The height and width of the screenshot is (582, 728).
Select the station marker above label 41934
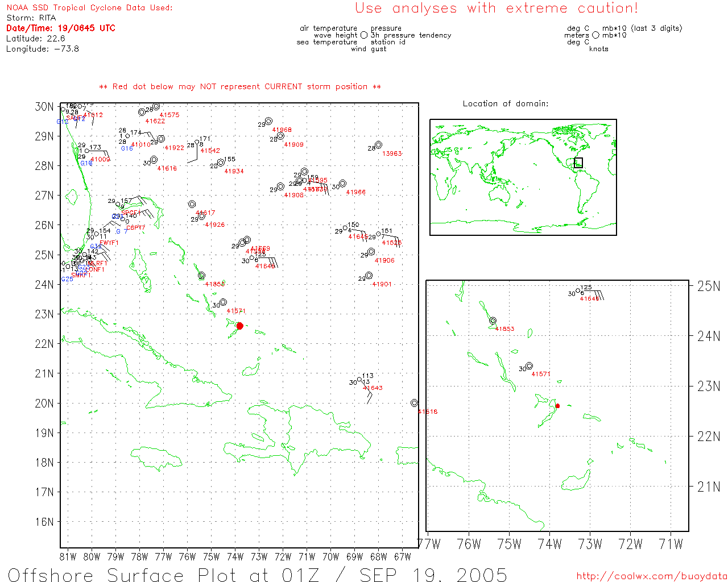pyautogui.click(x=221, y=163)
